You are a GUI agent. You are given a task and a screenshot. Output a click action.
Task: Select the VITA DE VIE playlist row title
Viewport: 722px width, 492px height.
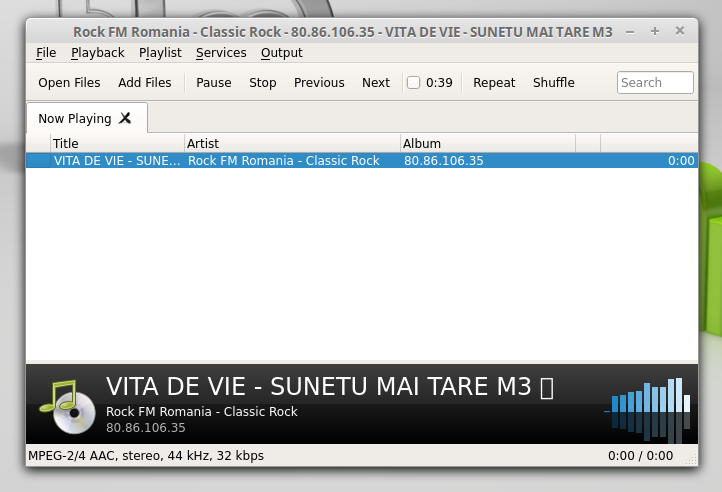pos(117,161)
